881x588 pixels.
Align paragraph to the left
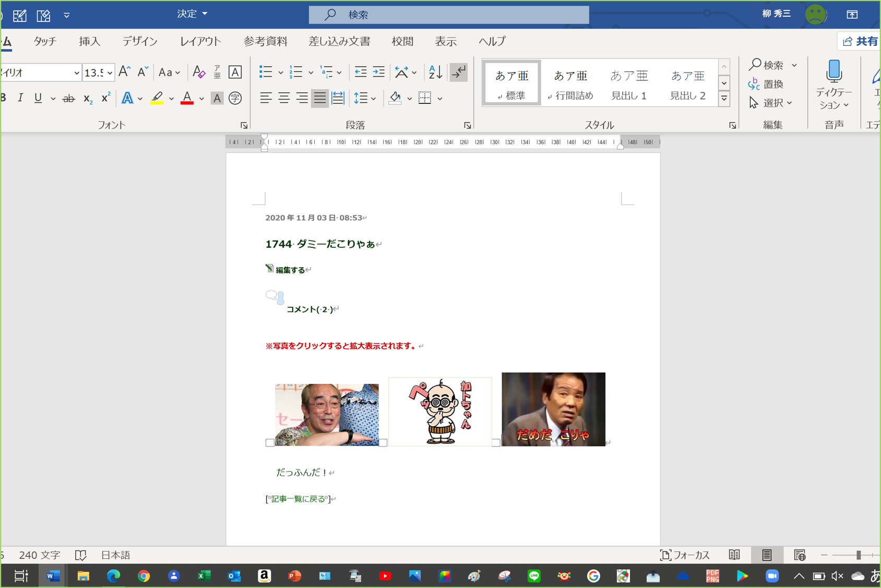266,98
